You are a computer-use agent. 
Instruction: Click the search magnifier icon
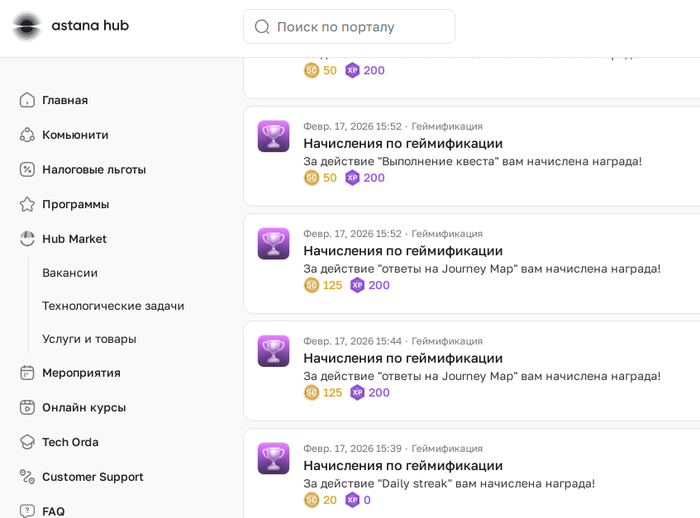(x=262, y=27)
